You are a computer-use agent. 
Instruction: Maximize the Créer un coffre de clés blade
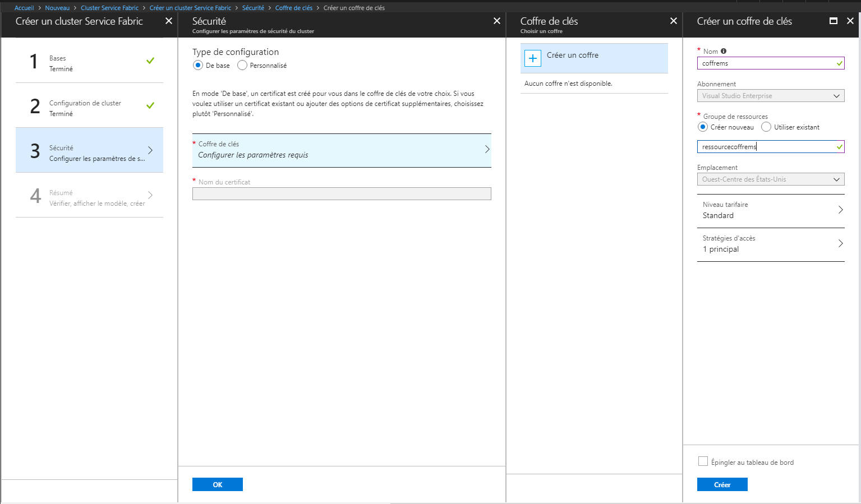tap(834, 21)
